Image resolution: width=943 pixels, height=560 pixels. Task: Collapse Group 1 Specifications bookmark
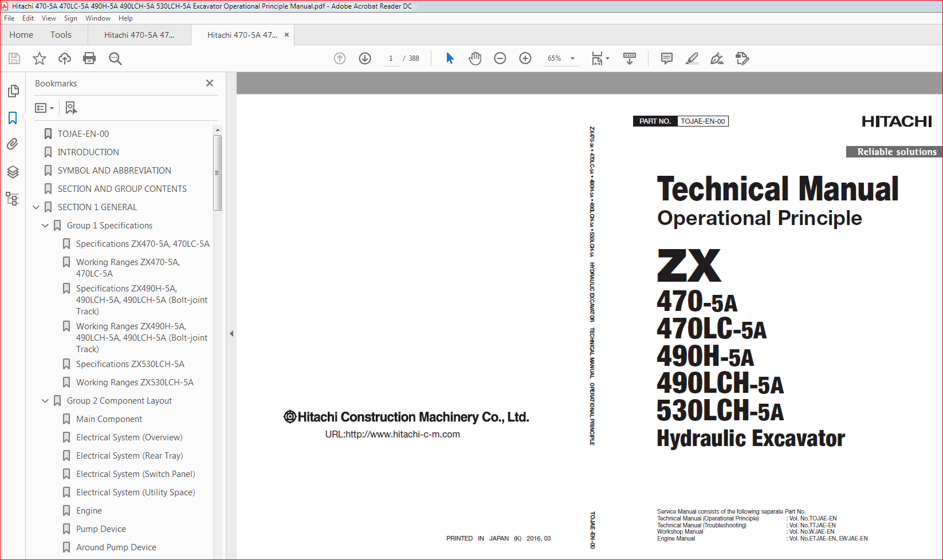tap(45, 226)
